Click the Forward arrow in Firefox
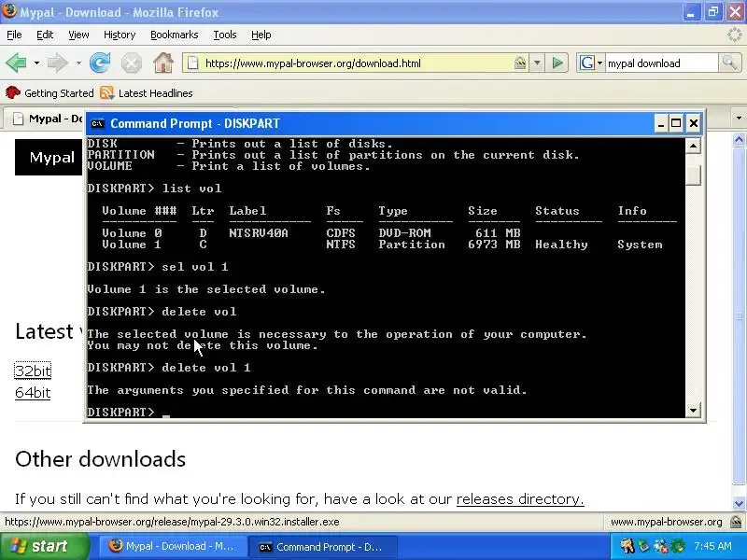Screen dimensions: 747x560 pos(58,63)
